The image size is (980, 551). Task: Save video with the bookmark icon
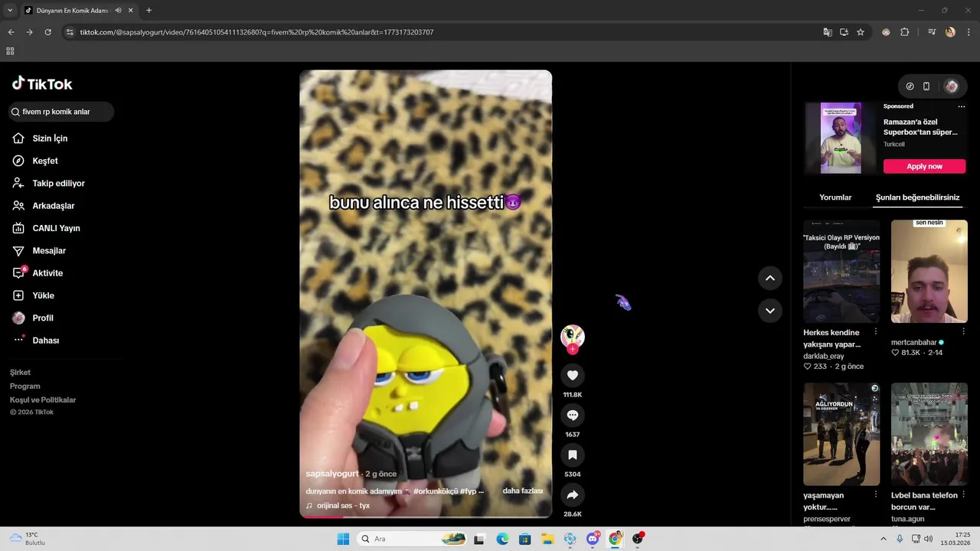[x=572, y=455]
